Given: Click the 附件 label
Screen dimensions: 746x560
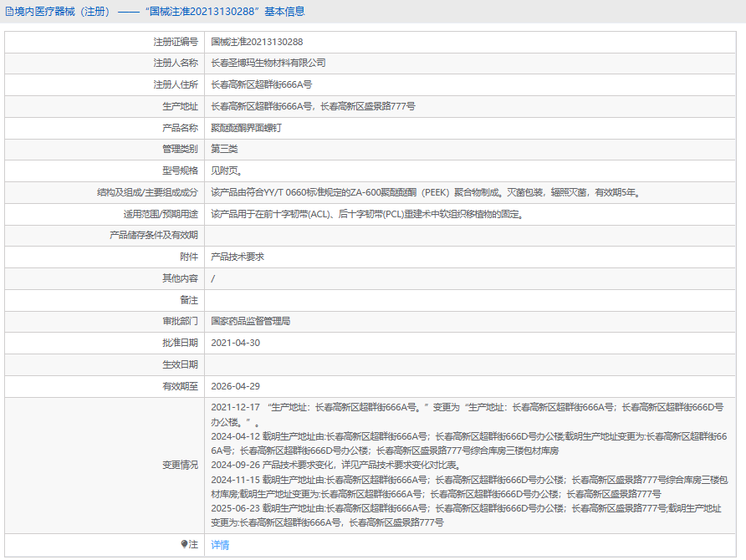Looking at the screenshot, I should click(x=189, y=257).
